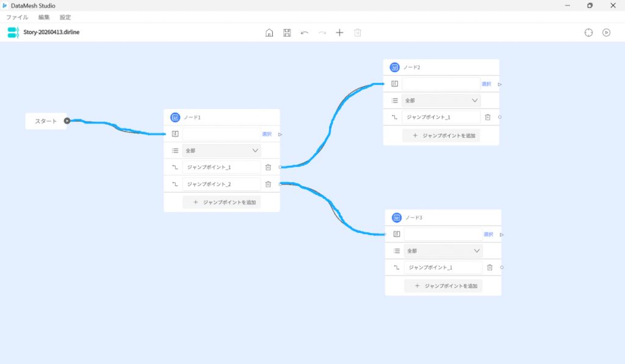Open the 全部 dropdown in ノード1
The width and height of the screenshot is (625, 364).
pos(222,150)
